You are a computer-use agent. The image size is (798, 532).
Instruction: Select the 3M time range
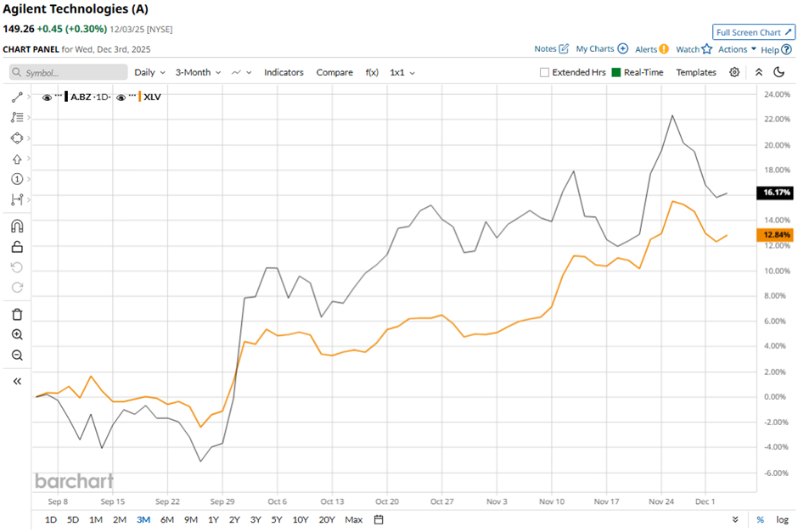click(143, 519)
